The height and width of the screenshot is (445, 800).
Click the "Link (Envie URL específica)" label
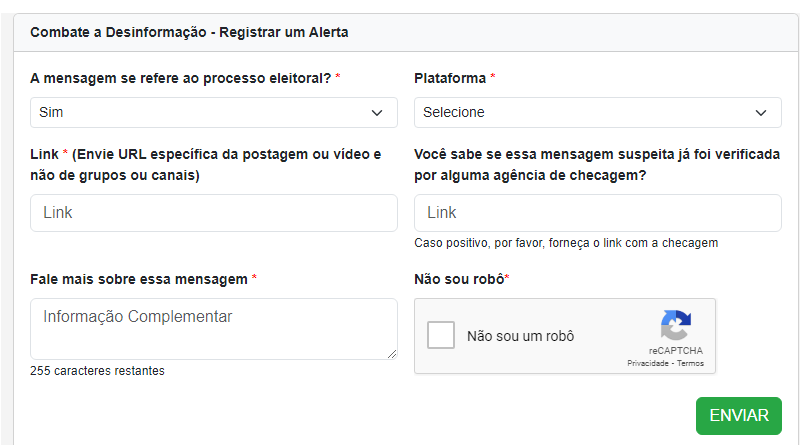(x=206, y=165)
